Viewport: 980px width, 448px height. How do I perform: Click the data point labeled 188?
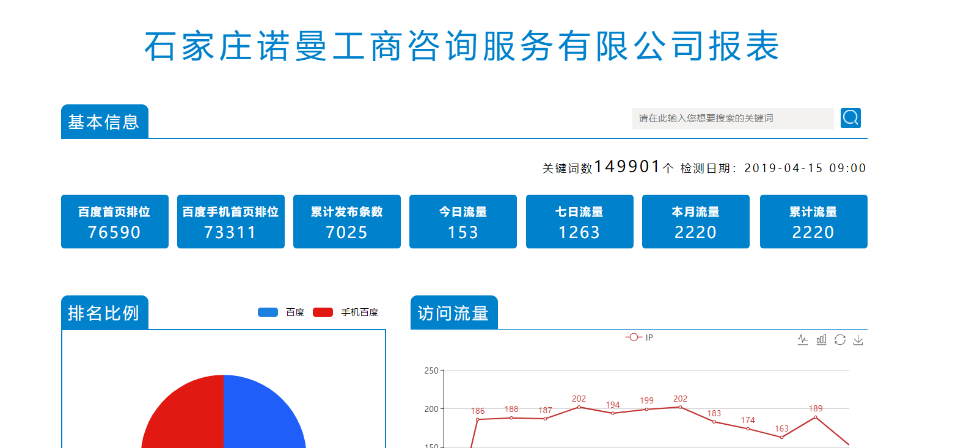point(511,417)
